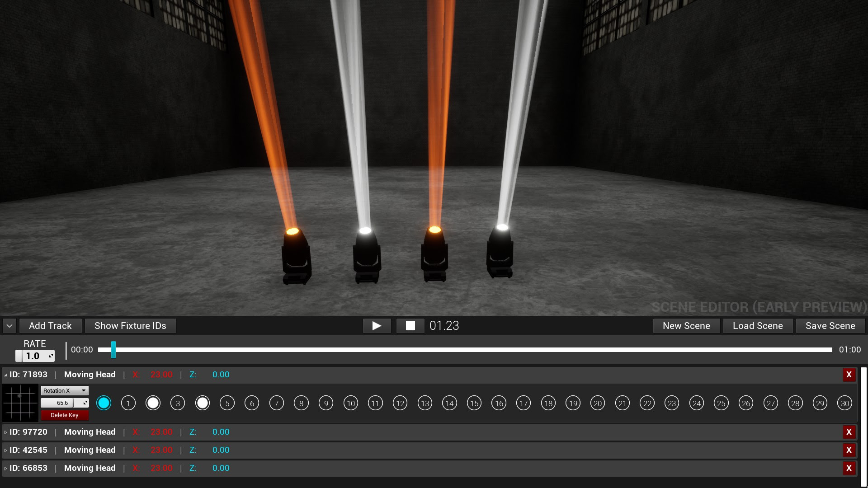Click the Add Track button

(x=50, y=326)
